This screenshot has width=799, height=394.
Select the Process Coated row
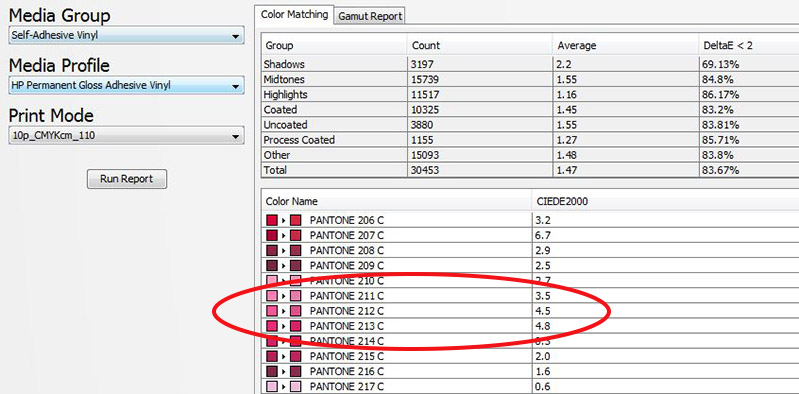point(530,140)
